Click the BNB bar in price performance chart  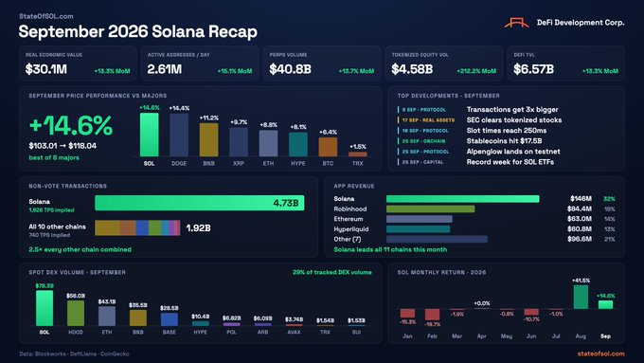pos(208,139)
